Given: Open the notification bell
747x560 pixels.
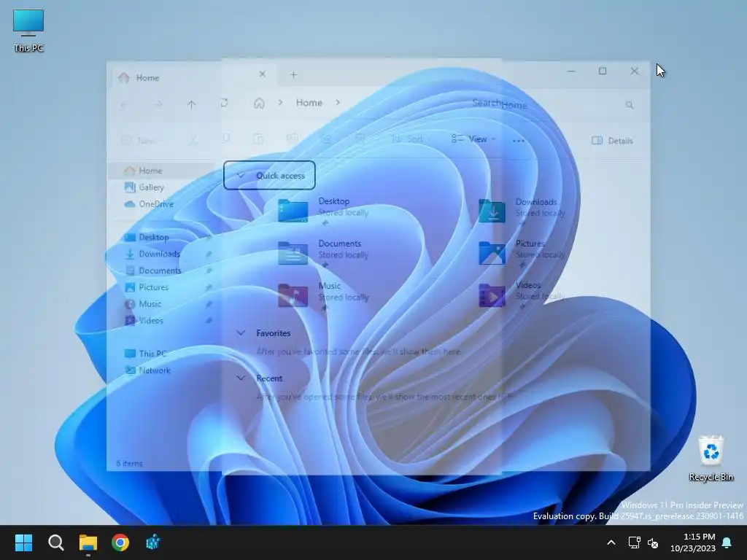Looking at the screenshot, I should pyautogui.click(x=727, y=542).
